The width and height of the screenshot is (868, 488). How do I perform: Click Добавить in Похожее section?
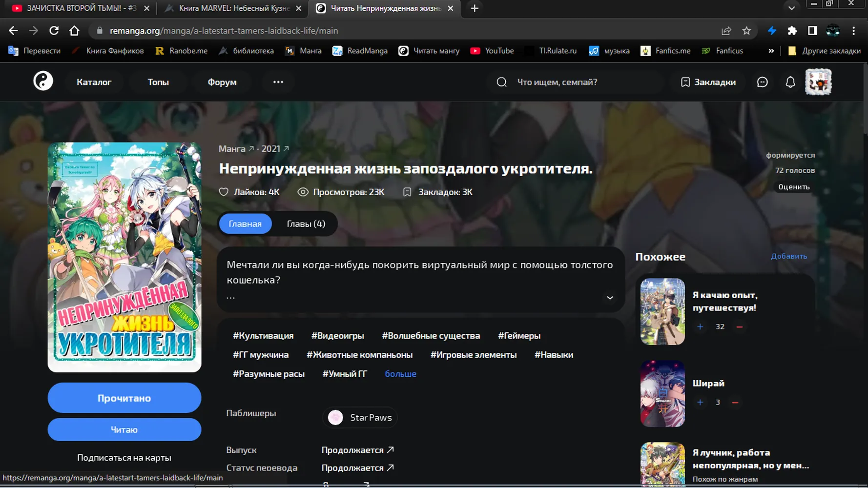(789, 256)
